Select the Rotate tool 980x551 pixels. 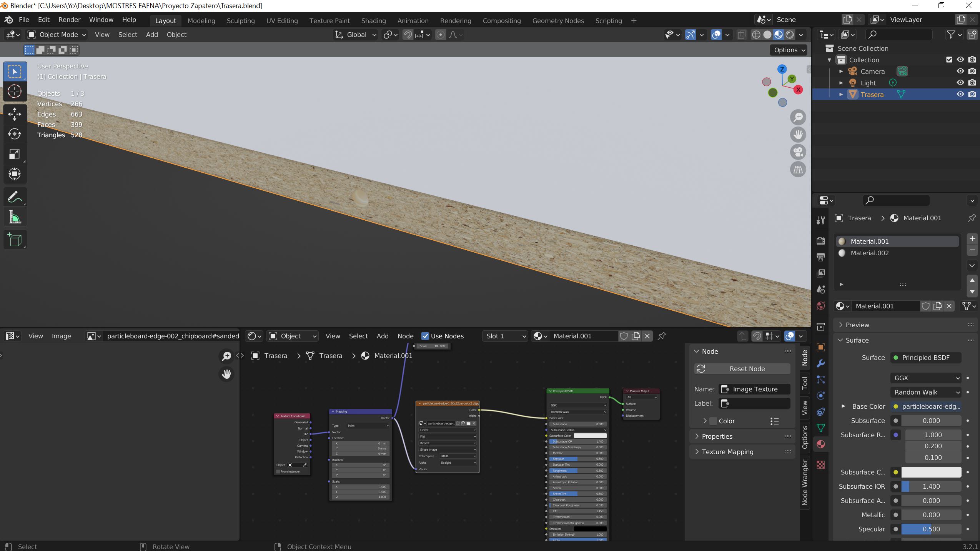click(15, 134)
